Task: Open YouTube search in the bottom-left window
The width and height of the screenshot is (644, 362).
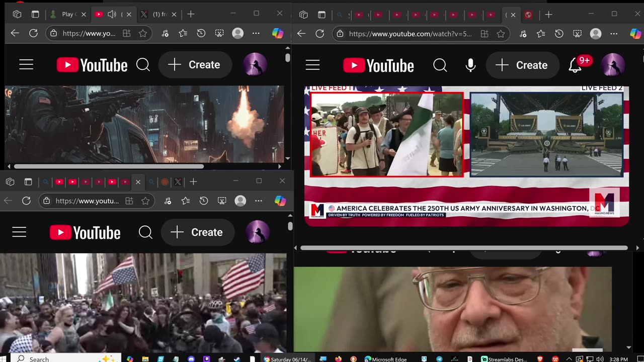Action: coord(145,232)
